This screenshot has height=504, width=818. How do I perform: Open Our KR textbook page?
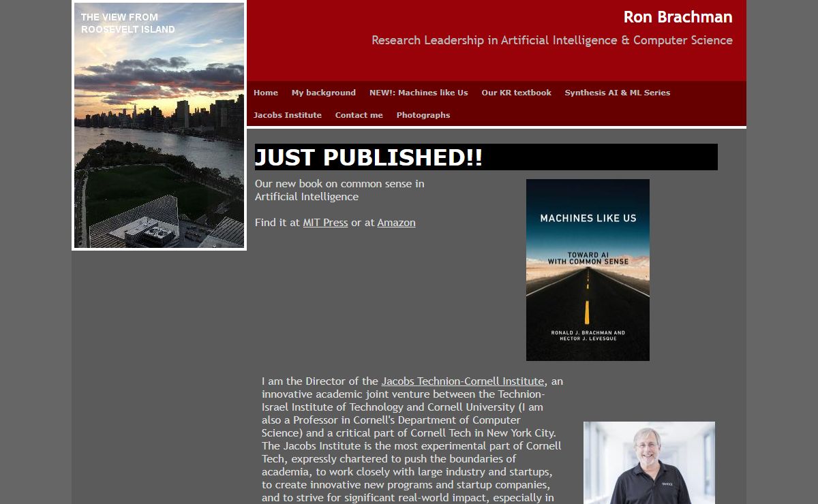(x=516, y=93)
